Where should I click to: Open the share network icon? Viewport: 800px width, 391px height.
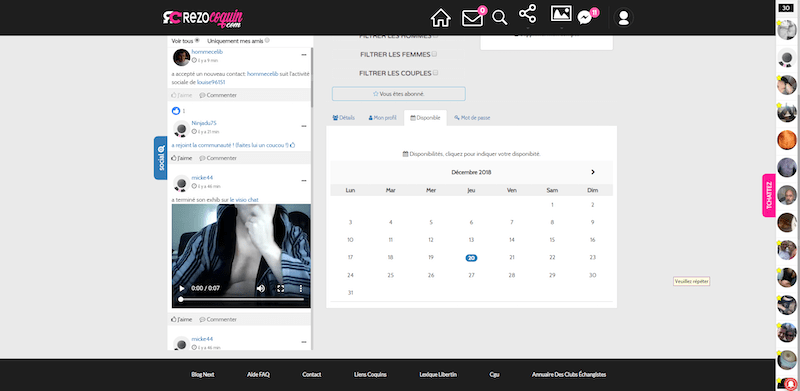[528, 14]
